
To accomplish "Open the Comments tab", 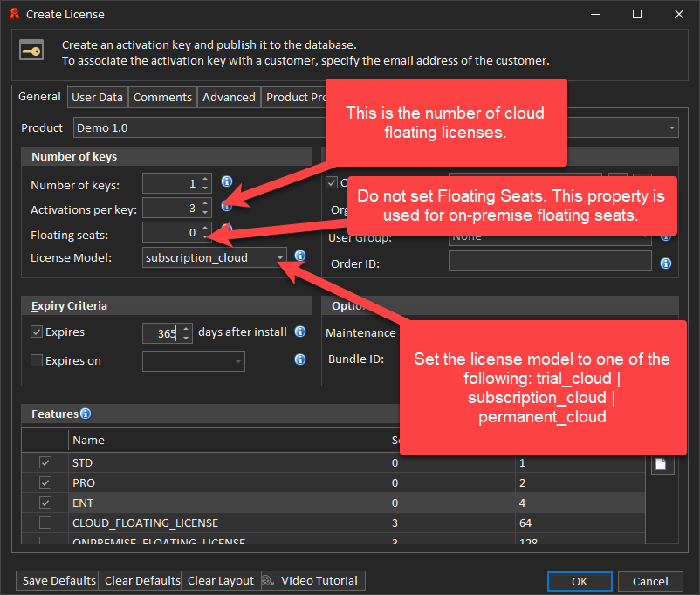I will [x=162, y=98].
